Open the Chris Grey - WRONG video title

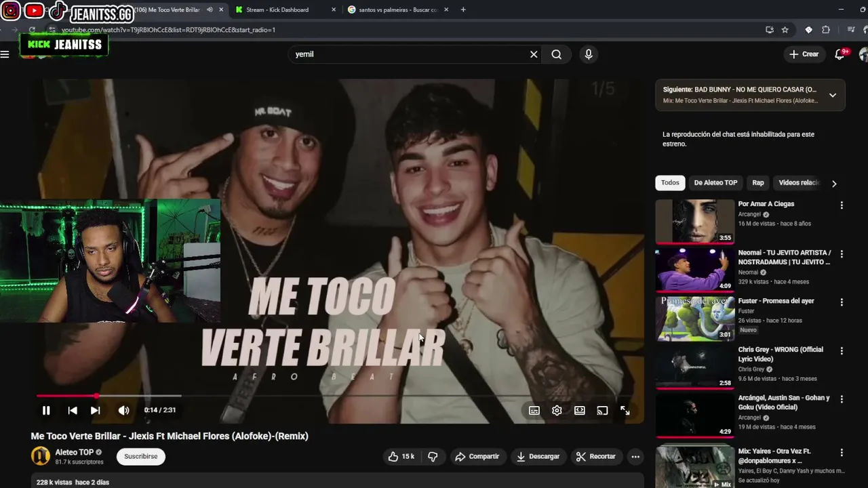(x=781, y=354)
